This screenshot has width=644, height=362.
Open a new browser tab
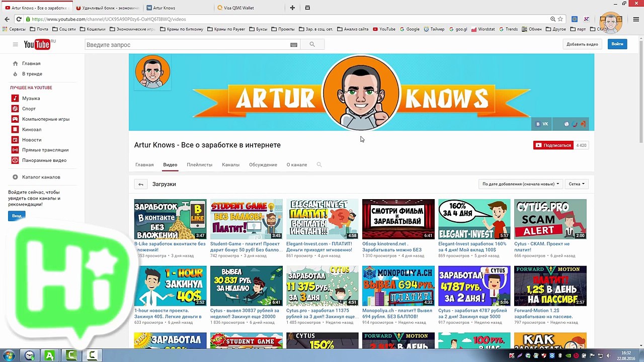pyautogui.click(x=292, y=8)
